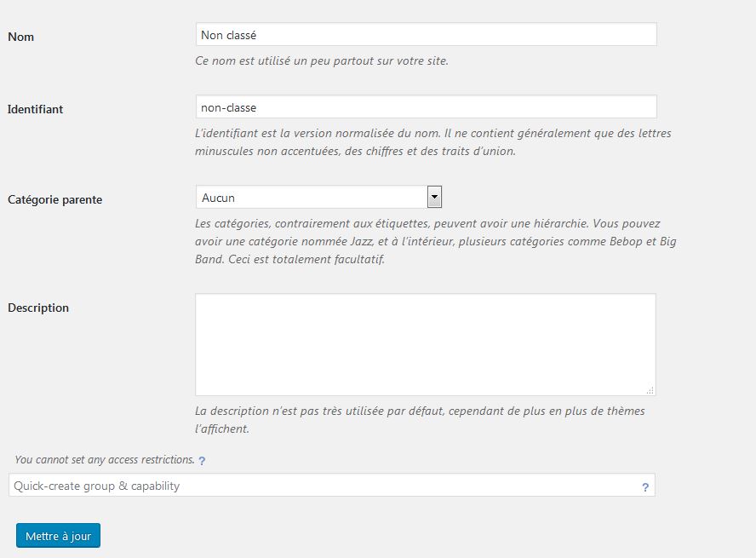Click the Description textarea resize handle
This screenshot has width=756, height=558.
650,390
